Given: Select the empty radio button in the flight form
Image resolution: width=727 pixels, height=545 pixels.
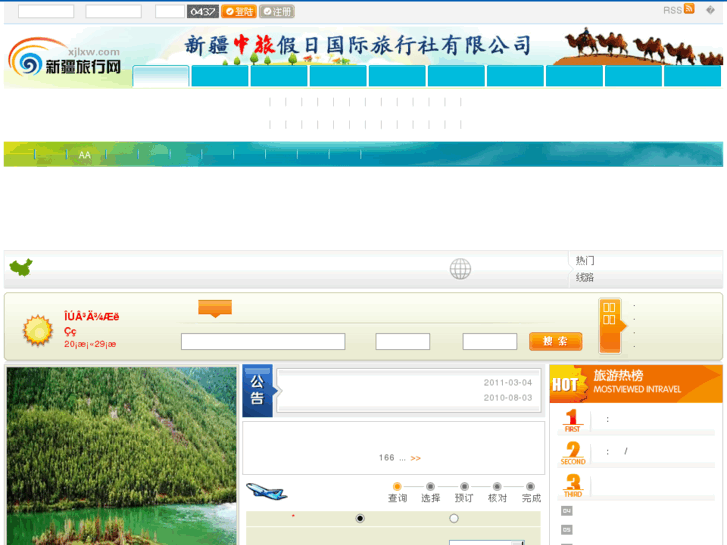Looking at the screenshot, I should pyautogui.click(x=454, y=518).
